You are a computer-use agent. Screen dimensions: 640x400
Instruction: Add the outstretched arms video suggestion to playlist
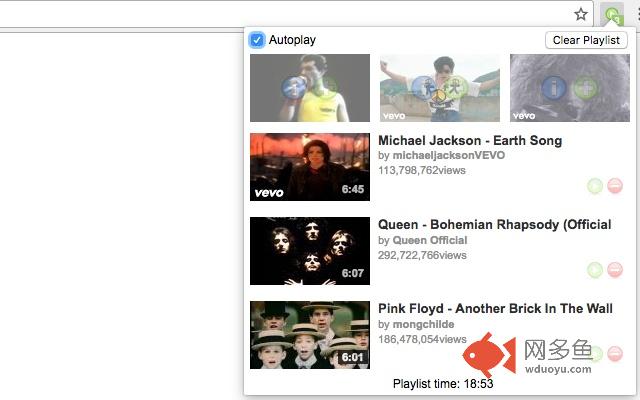pos(455,88)
